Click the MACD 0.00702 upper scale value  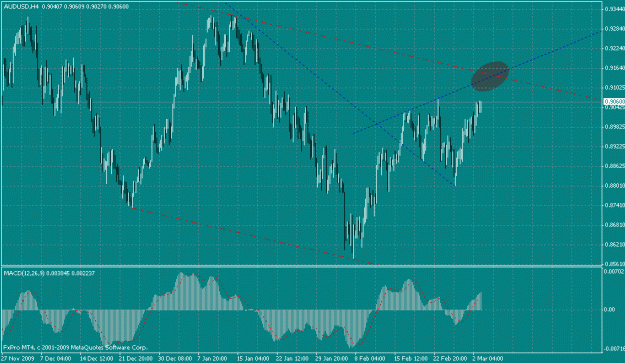pos(615,272)
